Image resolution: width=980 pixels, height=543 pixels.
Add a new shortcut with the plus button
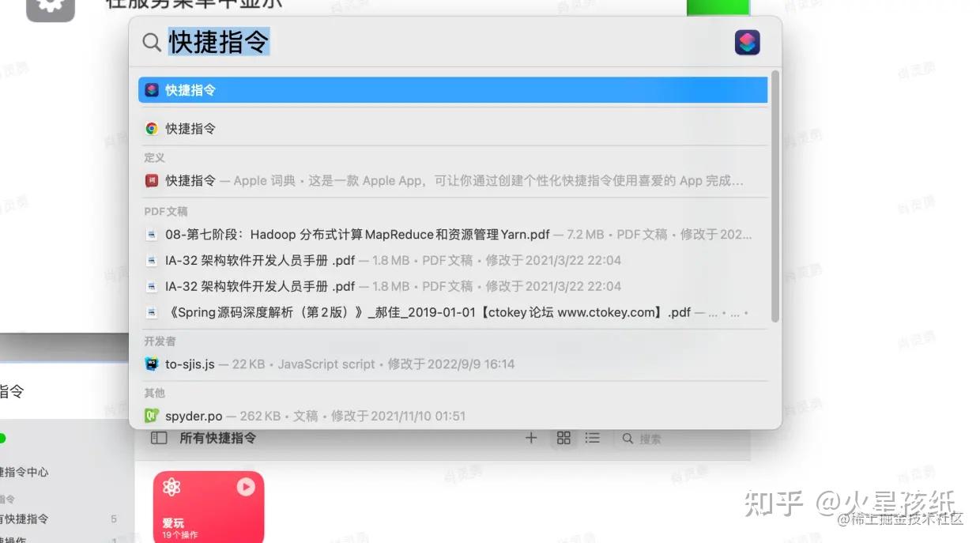coord(531,438)
